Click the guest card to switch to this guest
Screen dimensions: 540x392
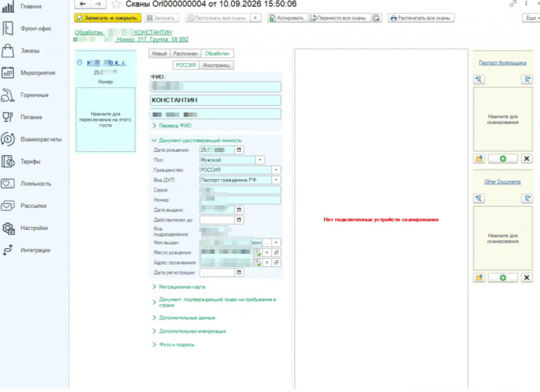[x=105, y=120]
